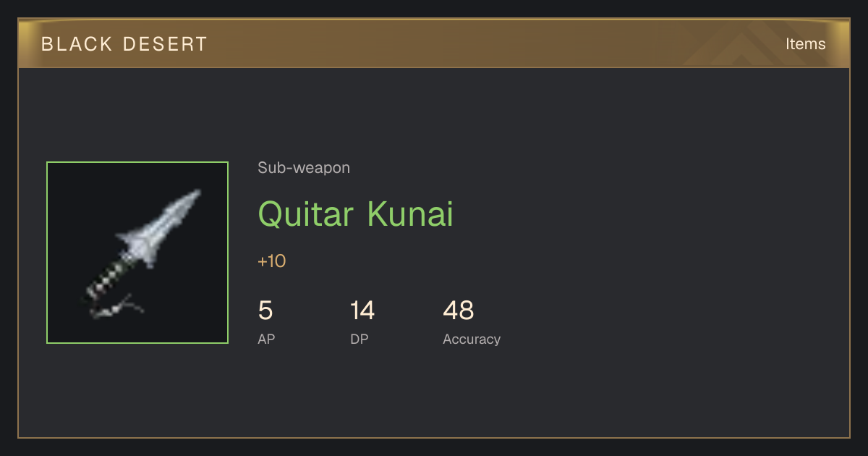Click the DP stat label
868x456 pixels.
(x=359, y=339)
